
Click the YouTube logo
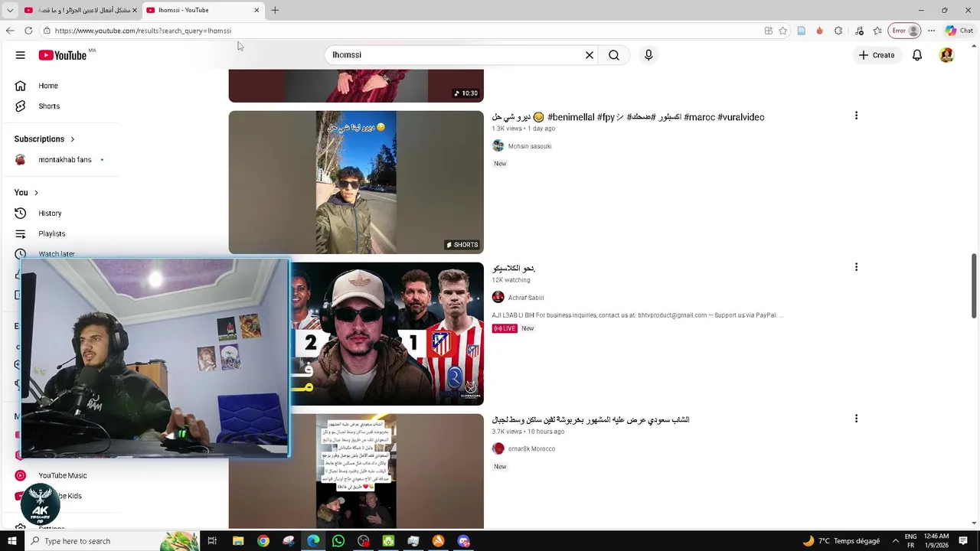62,55
